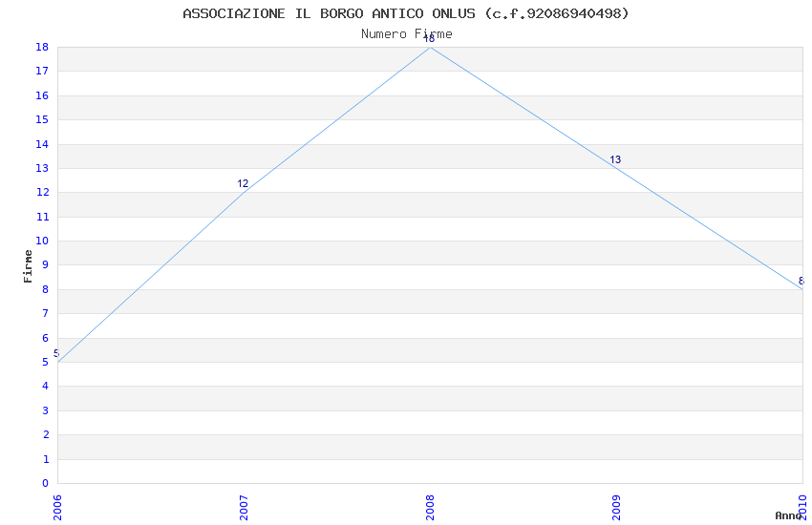
Task: Click the y-axis tick label 6
Action: point(46,338)
